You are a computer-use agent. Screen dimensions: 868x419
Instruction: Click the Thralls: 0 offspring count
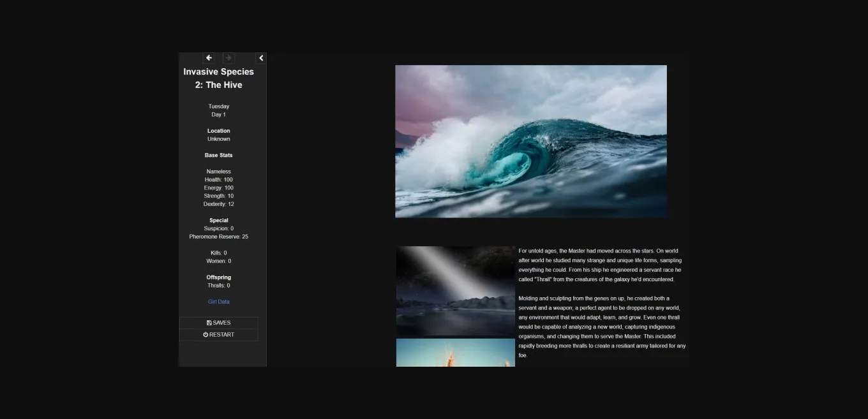click(218, 286)
